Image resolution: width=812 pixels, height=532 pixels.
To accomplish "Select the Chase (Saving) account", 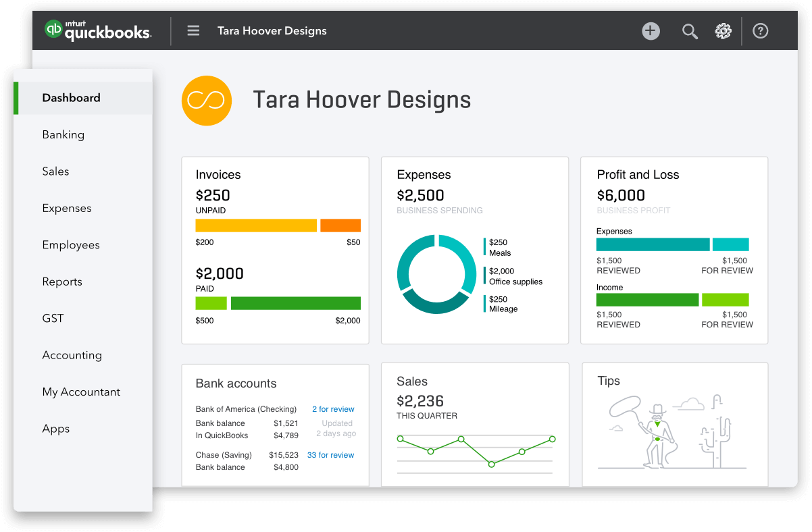I will [224, 455].
